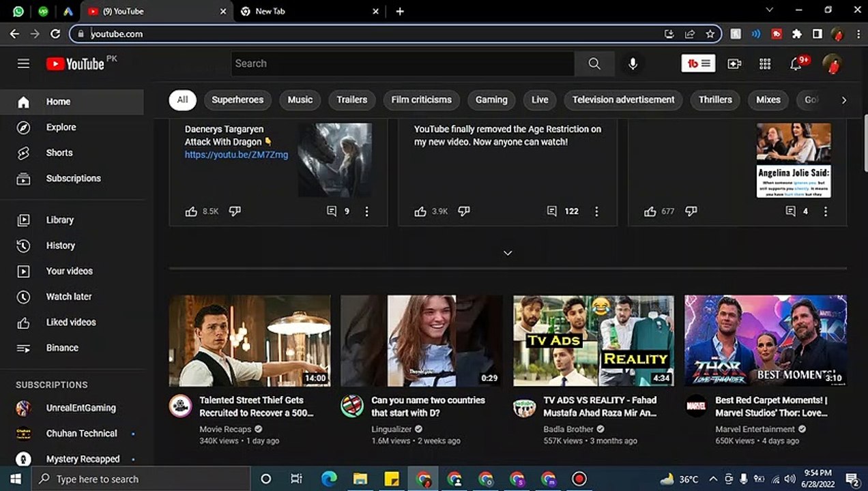Go to Home in the sidebar
Viewport: 868px width, 491px height.
(x=72, y=102)
